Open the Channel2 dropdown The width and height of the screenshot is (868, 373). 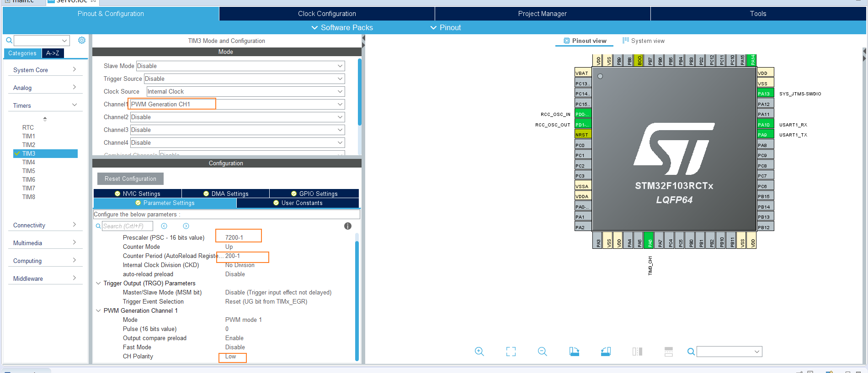coord(238,117)
